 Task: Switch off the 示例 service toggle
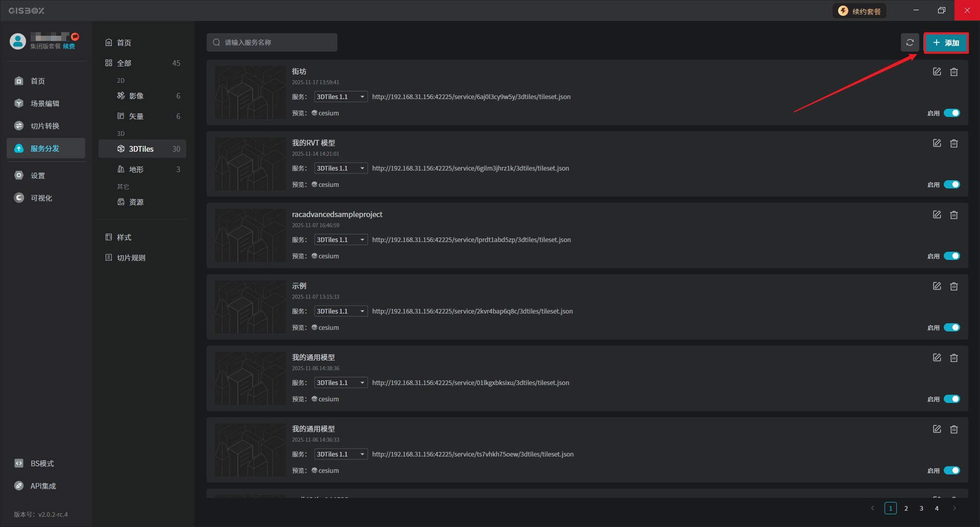pyautogui.click(x=951, y=328)
